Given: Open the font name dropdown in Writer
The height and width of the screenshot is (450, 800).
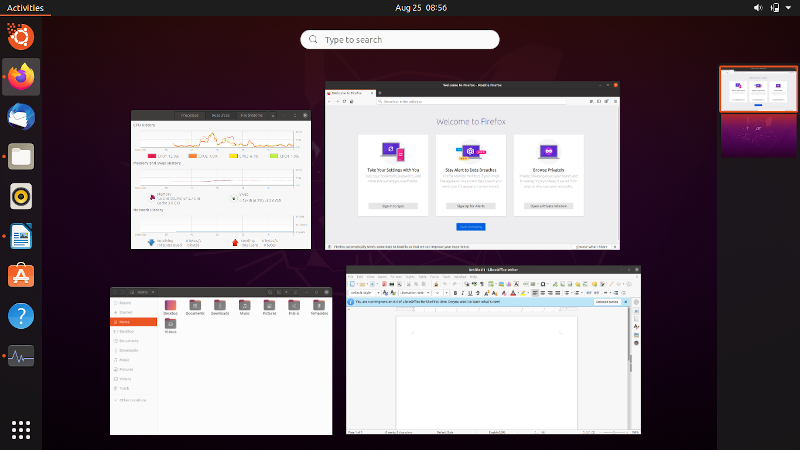Looking at the screenshot, I should click(428, 293).
